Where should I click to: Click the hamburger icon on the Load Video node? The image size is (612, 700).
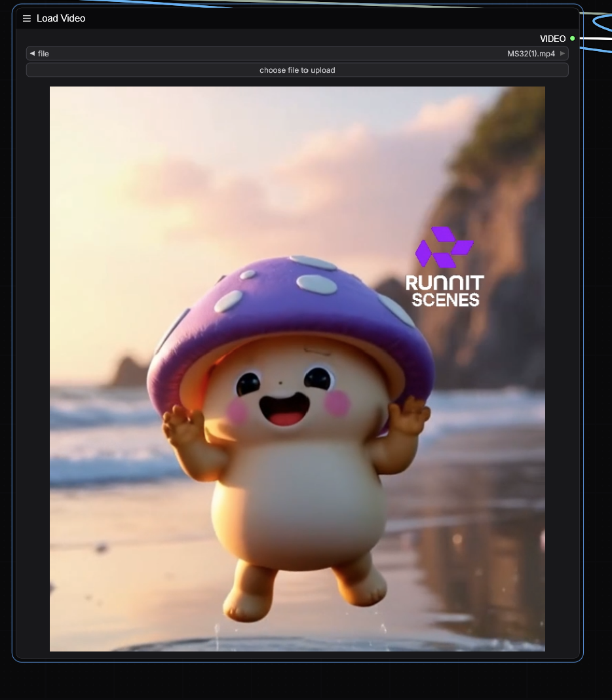point(26,18)
